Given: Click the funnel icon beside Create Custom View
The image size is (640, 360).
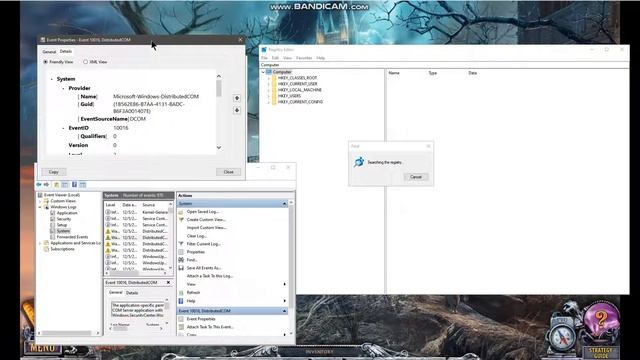Looking at the screenshot, I should [181, 220].
